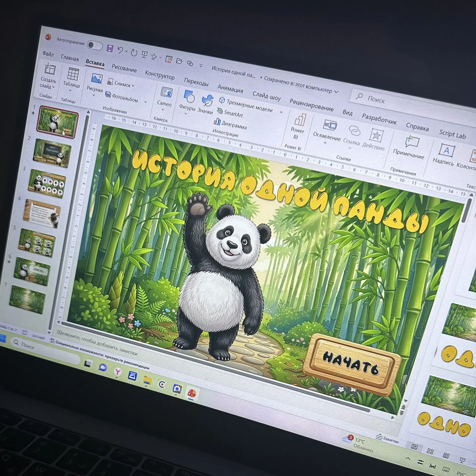This screenshot has width=476, height=476.
Task: Click the link chain icon in quick access toolbar
Action: 190,63
